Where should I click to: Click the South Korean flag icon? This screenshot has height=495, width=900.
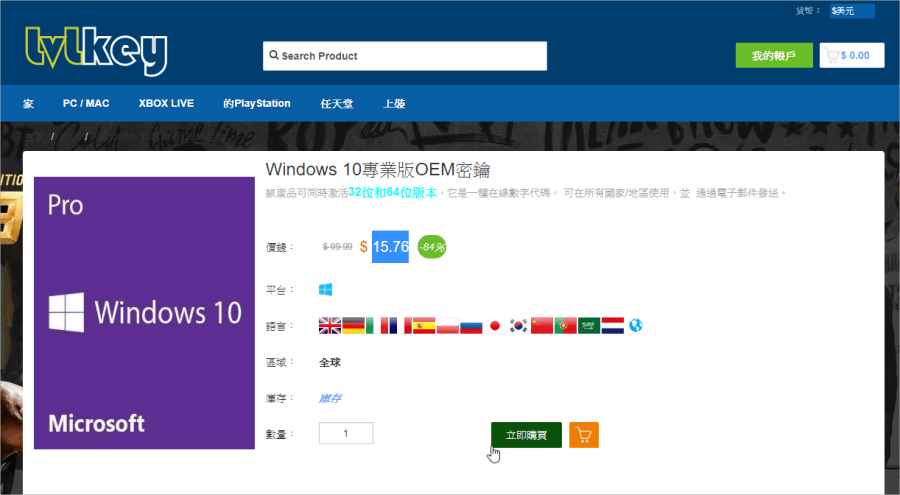[519, 326]
